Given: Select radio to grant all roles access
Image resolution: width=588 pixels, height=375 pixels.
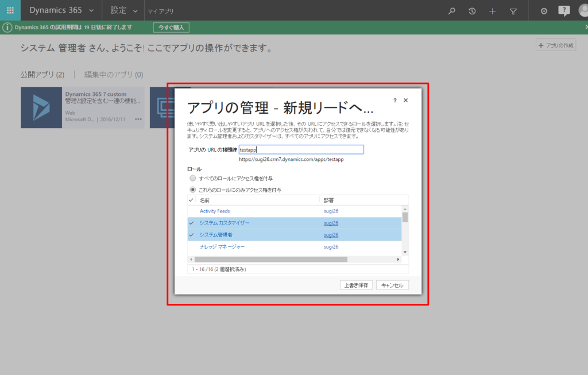Looking at the screenshot, I should click(x=193, y=178).
